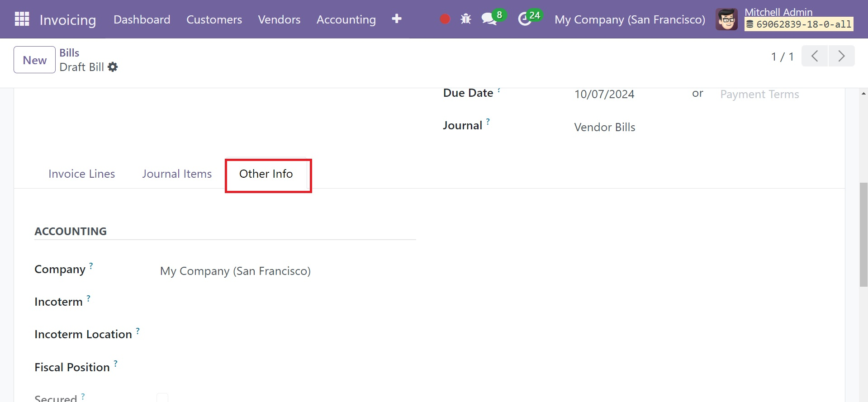Click the Incoterm Location help question mark

pos(138,331)
